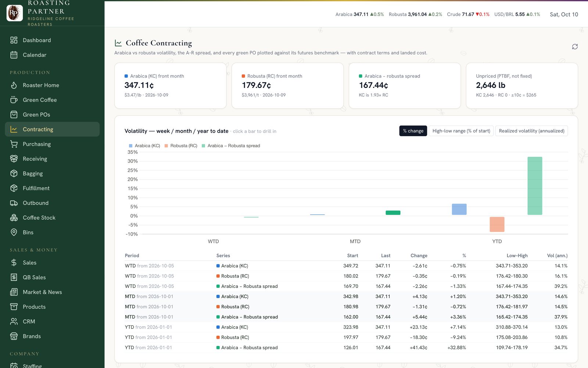
Task: Open Dashboard from the sidebar icon
Action: pos(14,40)
